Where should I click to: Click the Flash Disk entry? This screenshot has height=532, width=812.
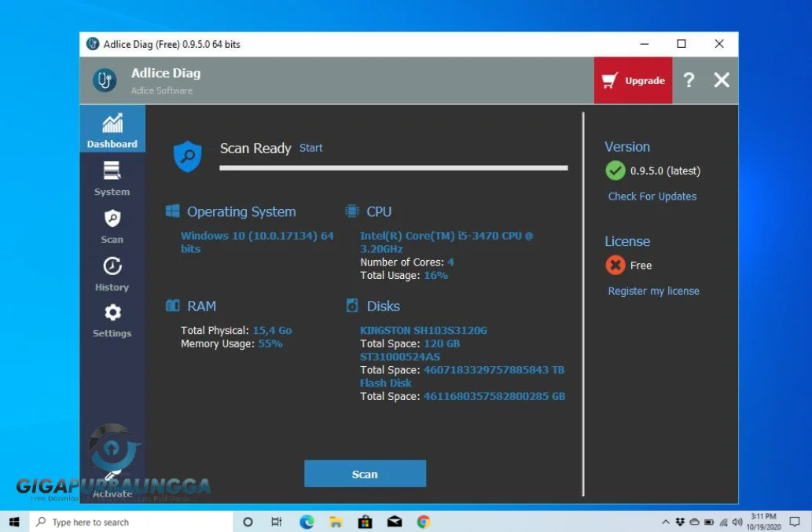386,383
